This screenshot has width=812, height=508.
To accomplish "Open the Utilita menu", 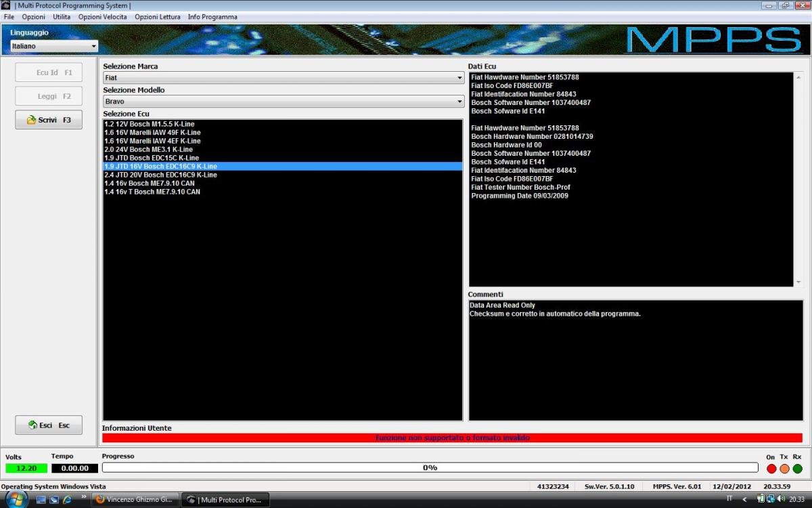I will click(62, 17).
